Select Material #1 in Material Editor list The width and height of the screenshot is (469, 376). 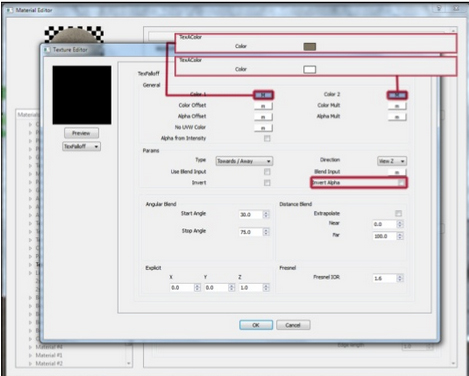49,355
